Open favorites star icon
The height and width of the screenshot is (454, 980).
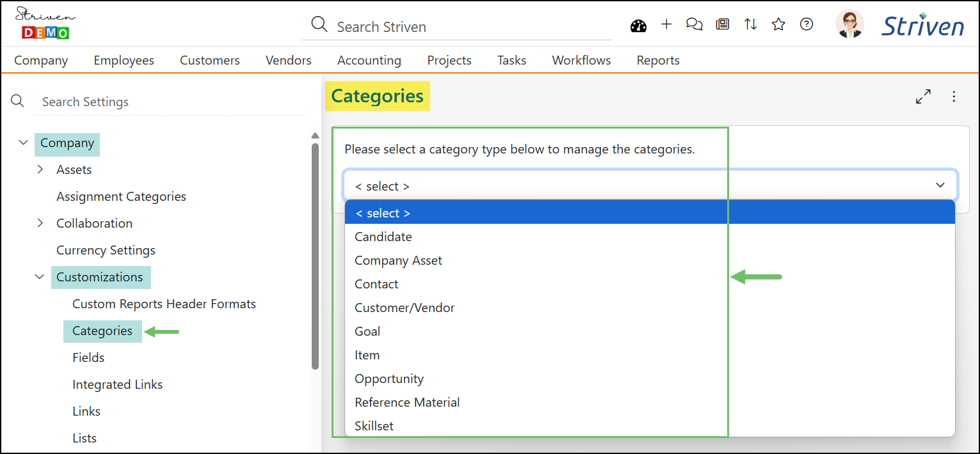(778, 24)
